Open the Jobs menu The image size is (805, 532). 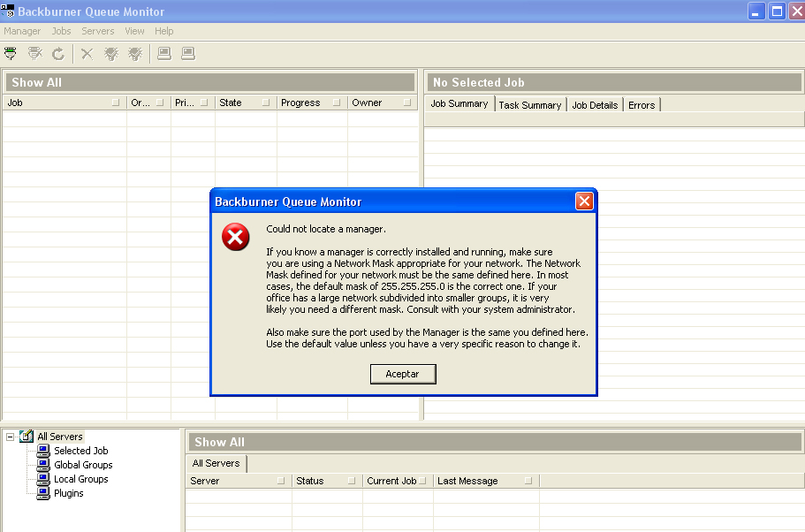point(61,31)
